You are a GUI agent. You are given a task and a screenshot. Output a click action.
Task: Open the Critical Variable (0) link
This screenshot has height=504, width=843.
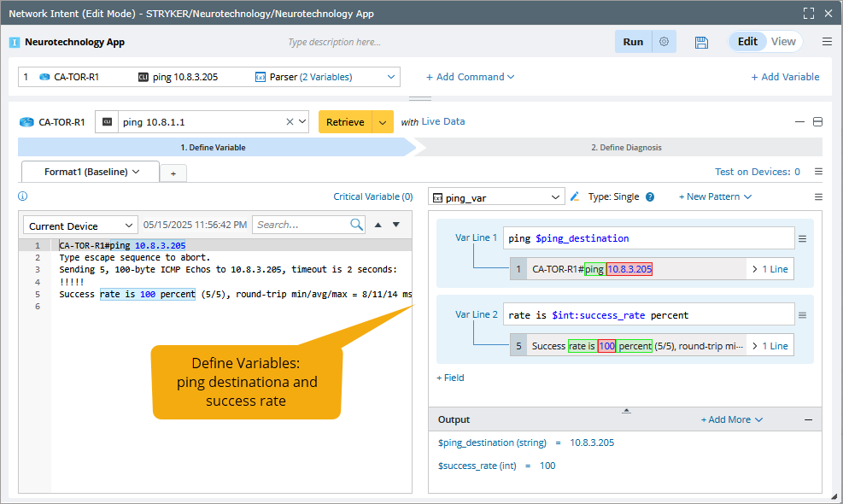click(373, 196)
